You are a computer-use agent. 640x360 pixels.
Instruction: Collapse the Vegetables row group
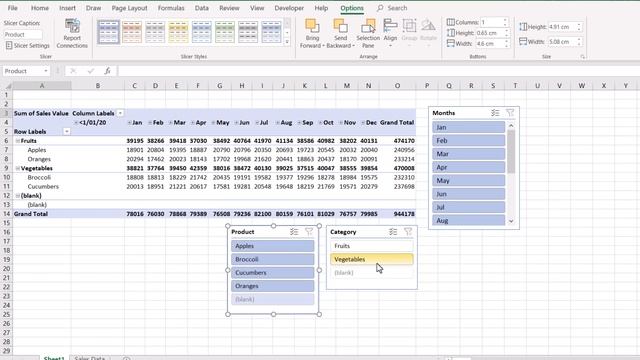pos(18,168)
